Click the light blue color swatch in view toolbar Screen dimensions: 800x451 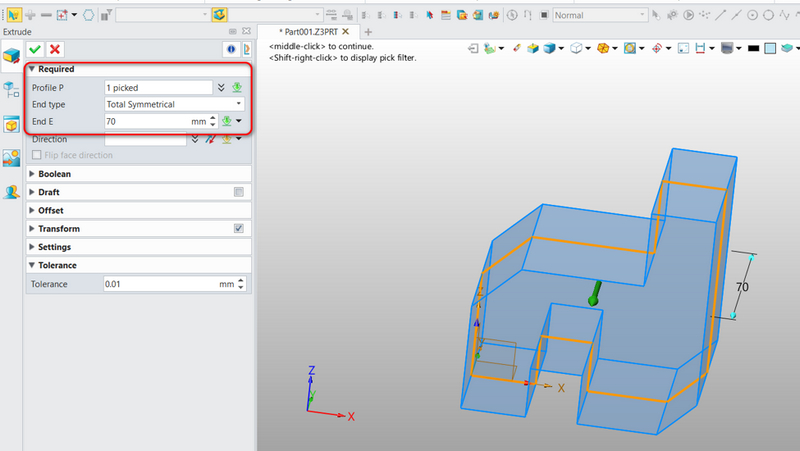tap(770, 48)
